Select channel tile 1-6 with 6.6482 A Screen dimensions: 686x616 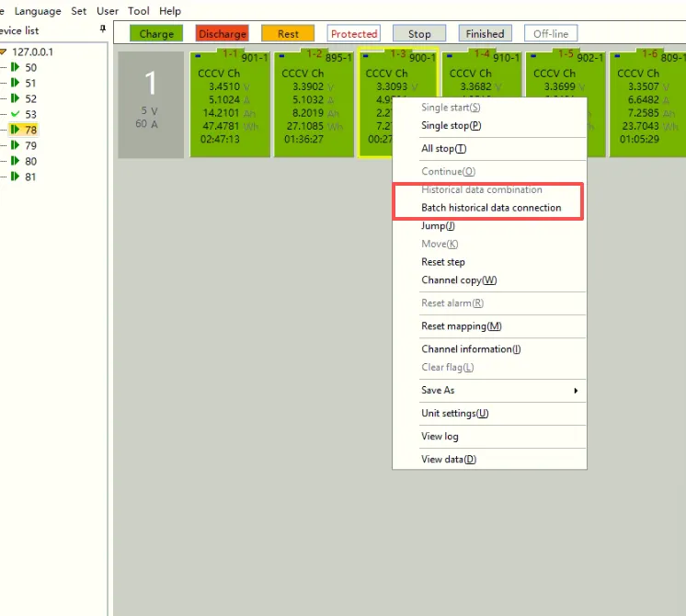point(647,104)
